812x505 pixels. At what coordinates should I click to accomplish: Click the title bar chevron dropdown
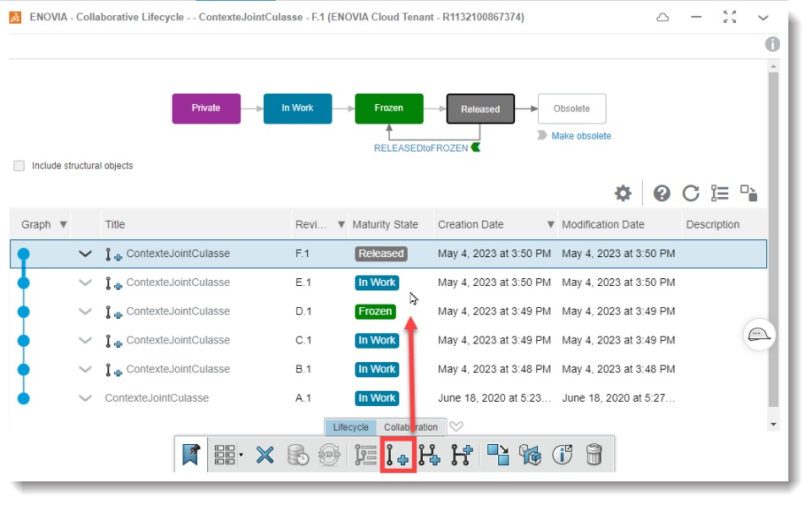tap(763, 18)
